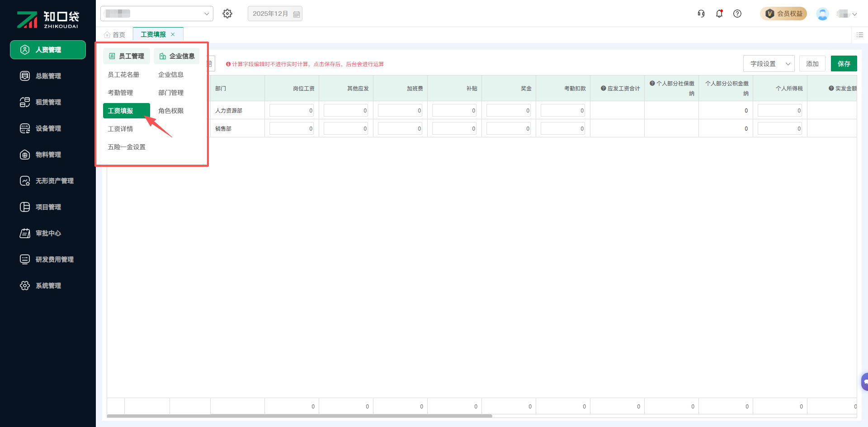This screenshot has width=868, height=427.
Task: Close the 工资填报 tab
Action: pyautogui.click(x=173, y=34)
